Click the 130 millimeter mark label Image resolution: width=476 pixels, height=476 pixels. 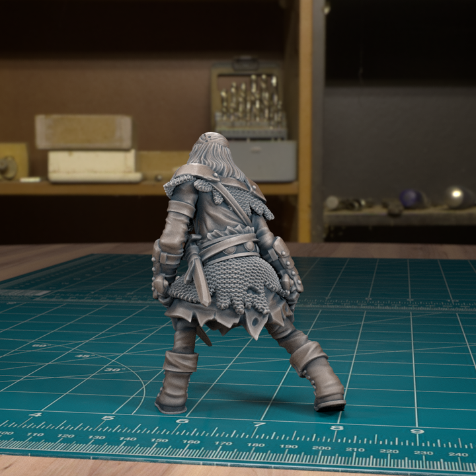pyautogui.click(x=97, y=438)
